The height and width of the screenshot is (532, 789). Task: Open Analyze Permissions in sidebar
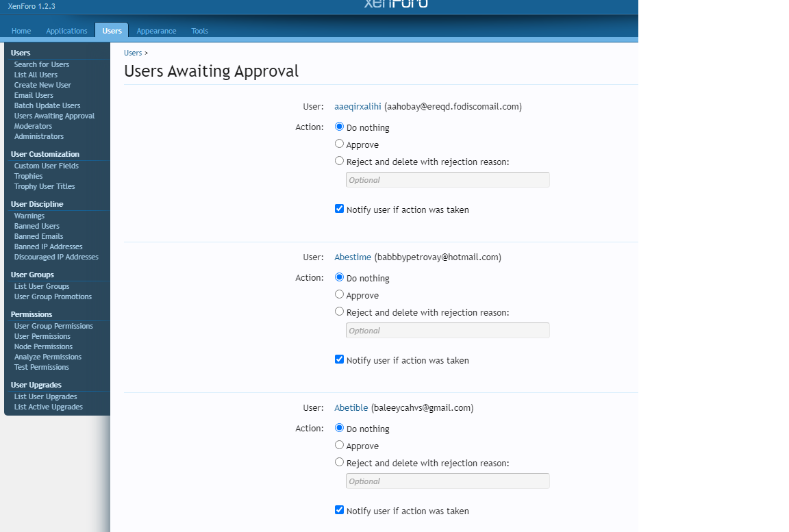coord(48,357)
